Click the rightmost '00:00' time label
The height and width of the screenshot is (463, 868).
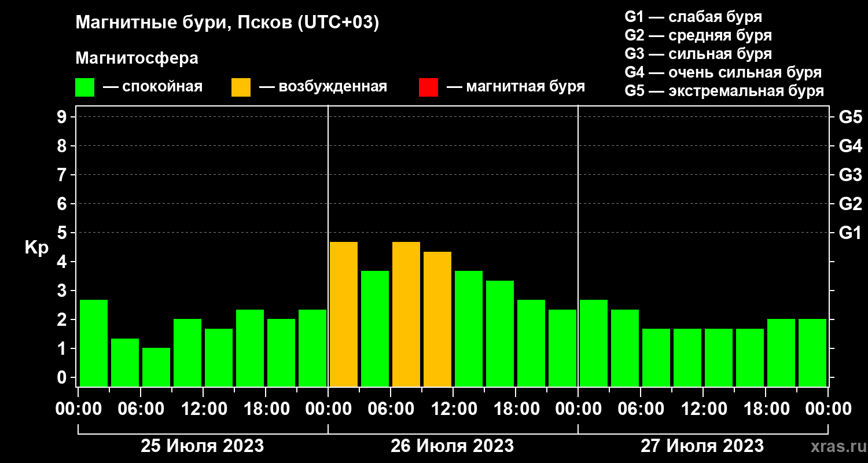pyautogui.click(x=828, y=409)
